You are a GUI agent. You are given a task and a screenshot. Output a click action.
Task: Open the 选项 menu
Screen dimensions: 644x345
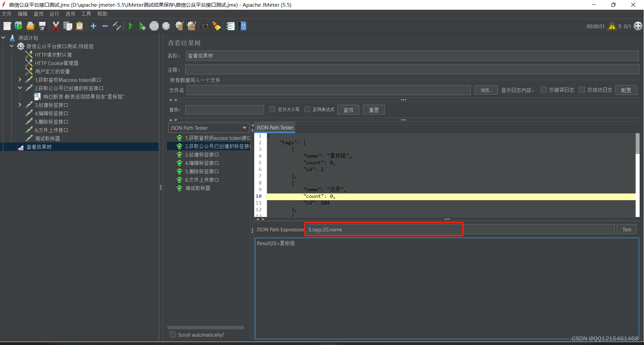pos(70,14)
